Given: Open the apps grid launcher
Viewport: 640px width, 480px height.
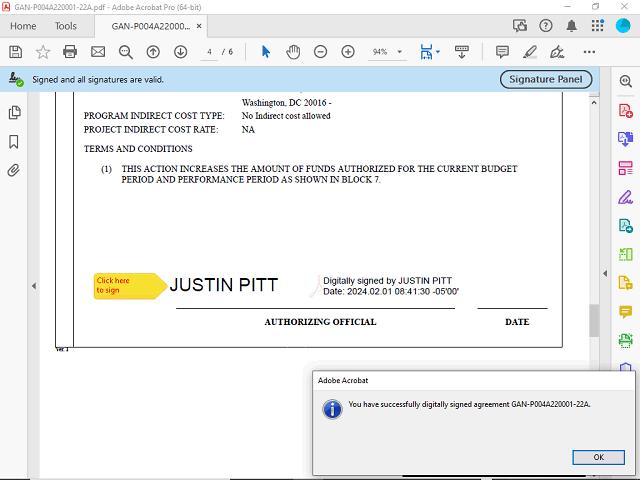Looking at the screenshot, I should point(597,26).
